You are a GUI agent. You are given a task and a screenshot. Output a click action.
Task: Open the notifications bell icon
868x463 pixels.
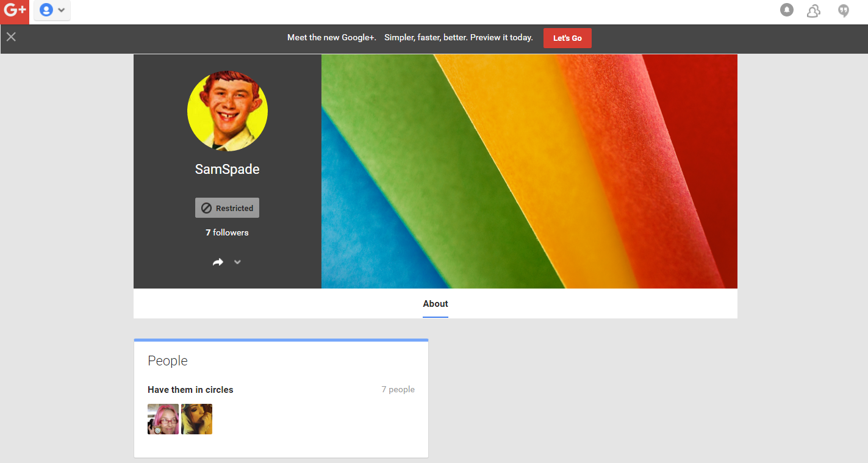click(787, 10)
